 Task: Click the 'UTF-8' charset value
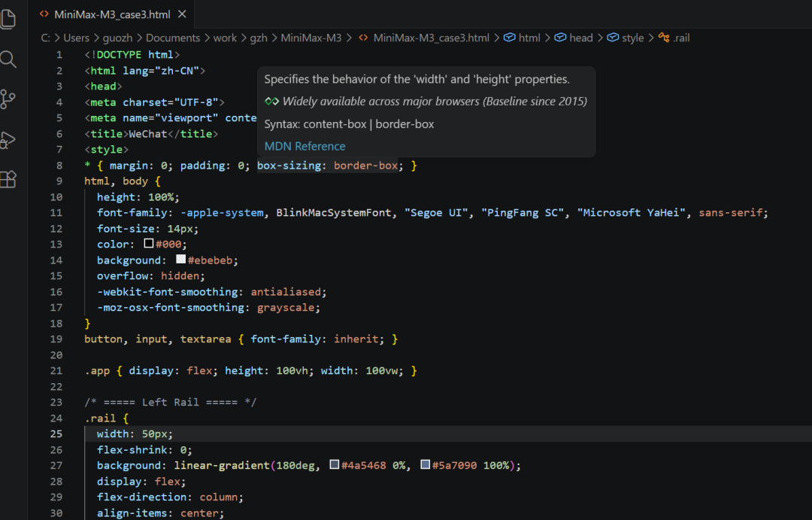196,102
